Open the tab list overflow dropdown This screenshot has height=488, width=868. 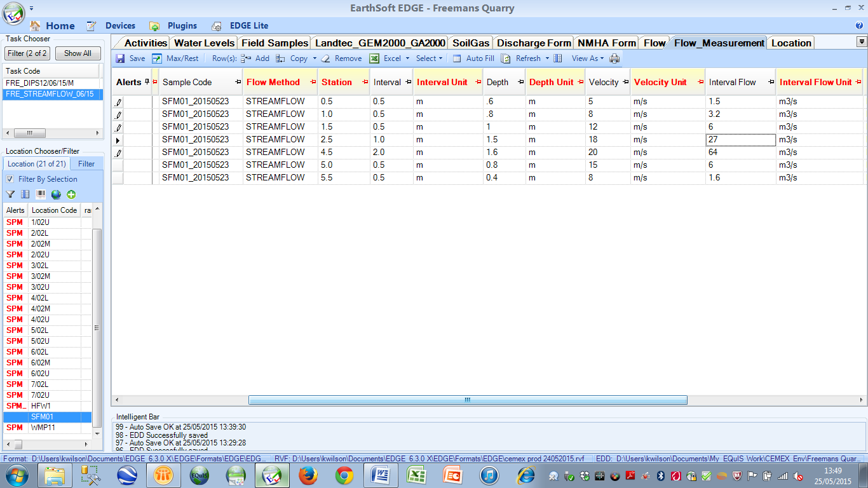(862, 42)
